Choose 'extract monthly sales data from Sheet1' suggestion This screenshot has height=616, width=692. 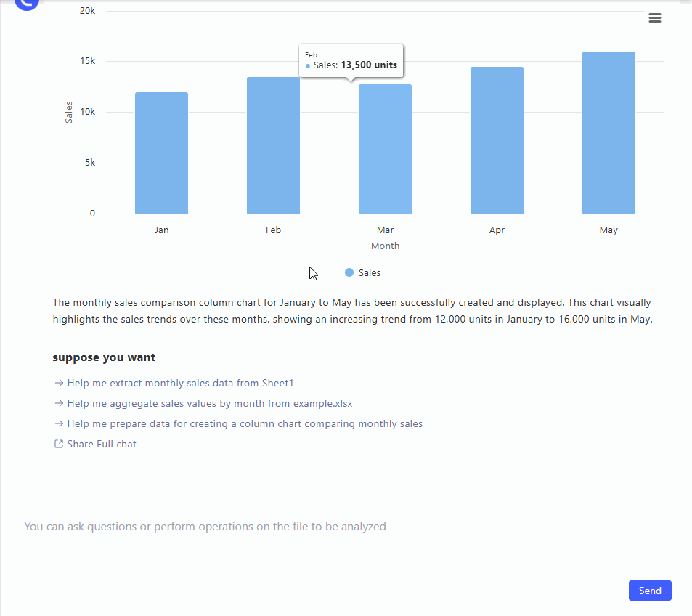pos(180,383)
